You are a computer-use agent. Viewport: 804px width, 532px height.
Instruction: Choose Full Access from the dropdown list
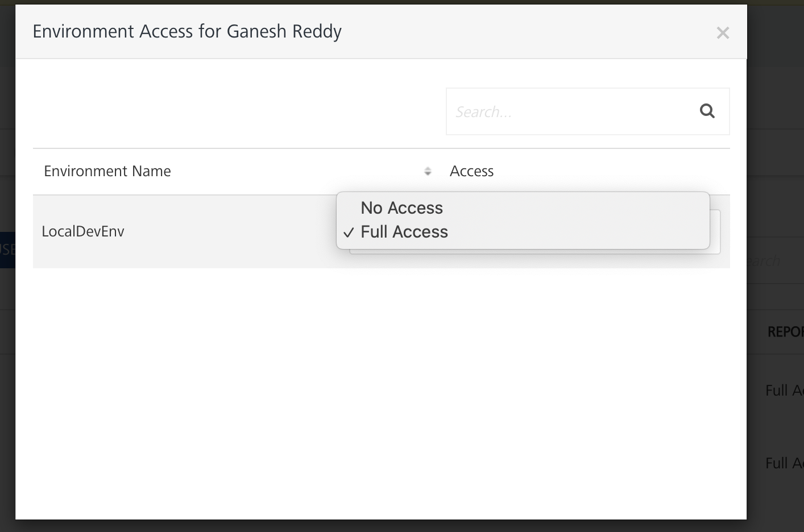click(x=404, y=232)
